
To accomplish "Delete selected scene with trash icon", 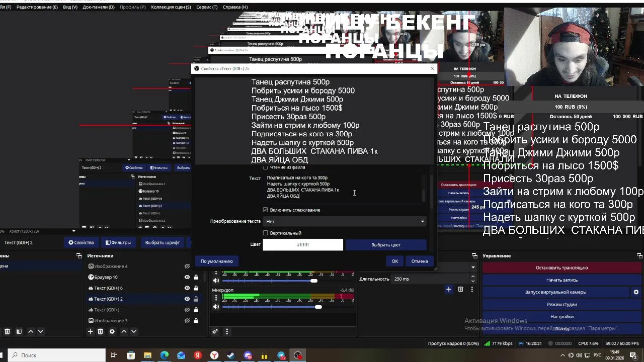I will coord(7,331).
